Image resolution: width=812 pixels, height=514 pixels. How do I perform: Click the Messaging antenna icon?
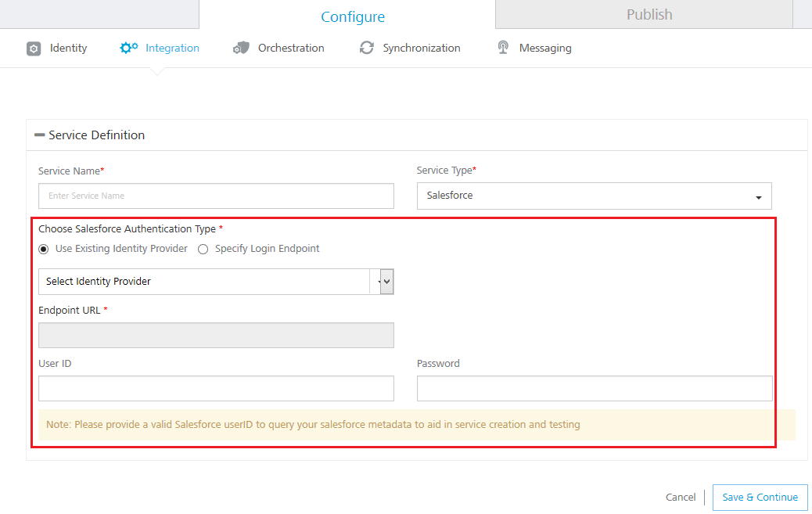point(503,48)
